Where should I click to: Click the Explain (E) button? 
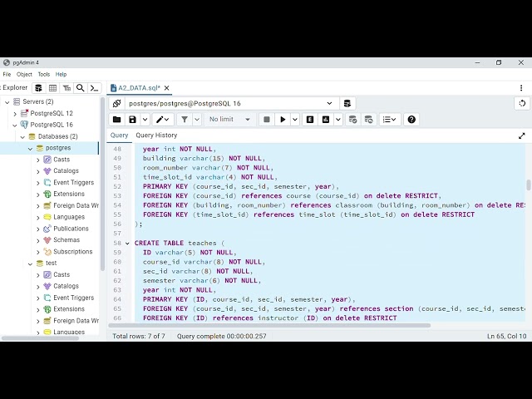click(310, 120)
